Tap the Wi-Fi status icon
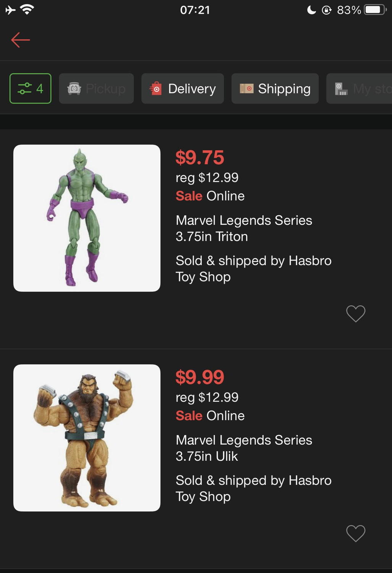The width and height of the screenshot is (392, 573). [27, 10]
